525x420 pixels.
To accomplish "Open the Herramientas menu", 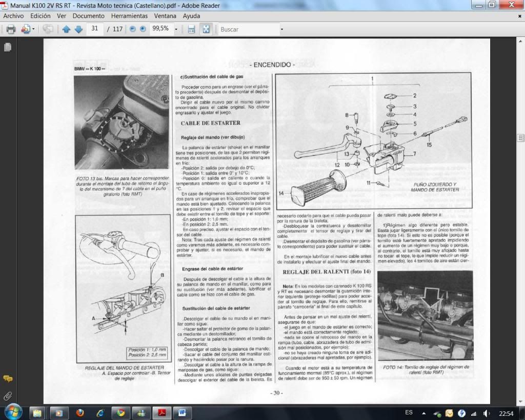I will [x=129, y=16].
